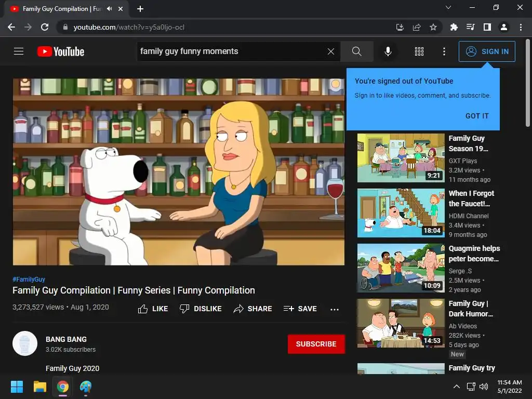The width and height of the screenshot is (532, 399).
Task: Open Family Guy Dark Humor thumbnail
Action: (401, 323)
